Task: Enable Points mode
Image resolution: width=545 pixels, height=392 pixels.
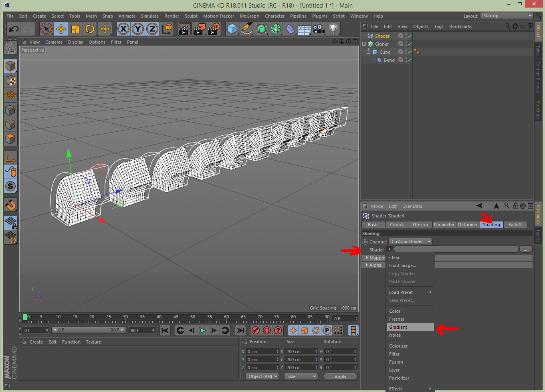Action: click(x=10, y=110)
